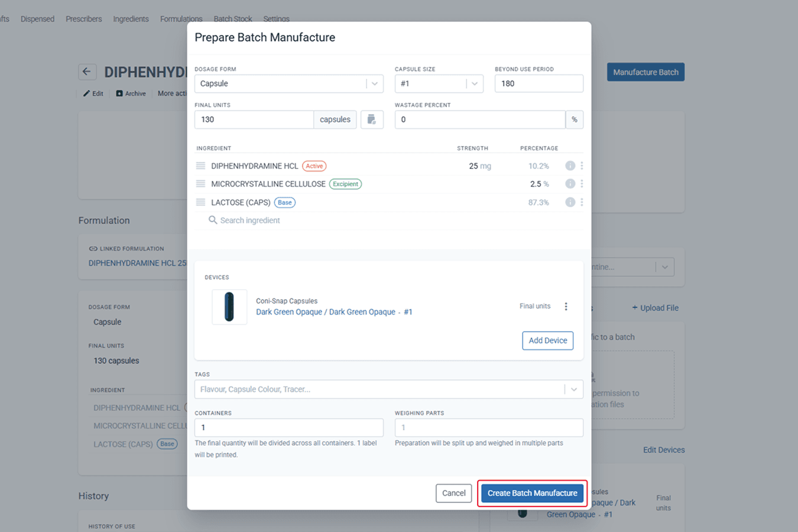Click the Archive action

pyautogui.click(x=131, y=93)
